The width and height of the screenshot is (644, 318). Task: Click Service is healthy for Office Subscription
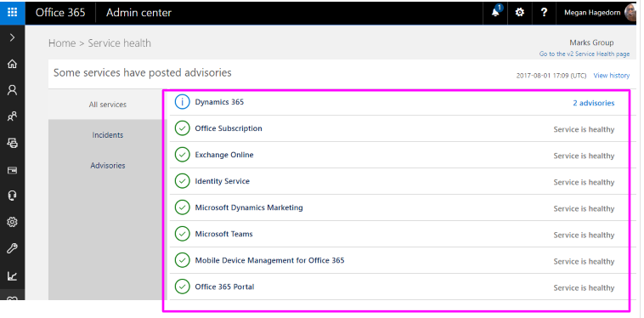click(x=584, y=129)
